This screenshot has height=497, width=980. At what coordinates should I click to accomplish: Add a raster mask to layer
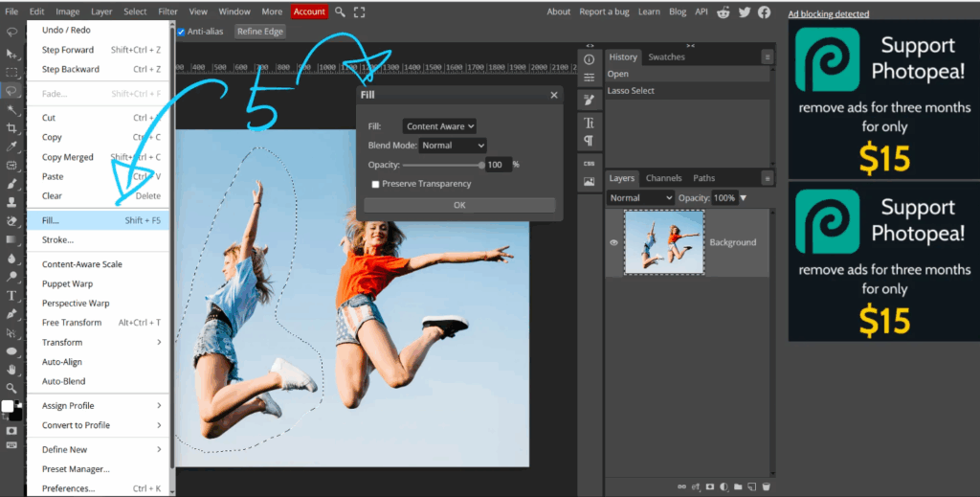pos(710,486)
